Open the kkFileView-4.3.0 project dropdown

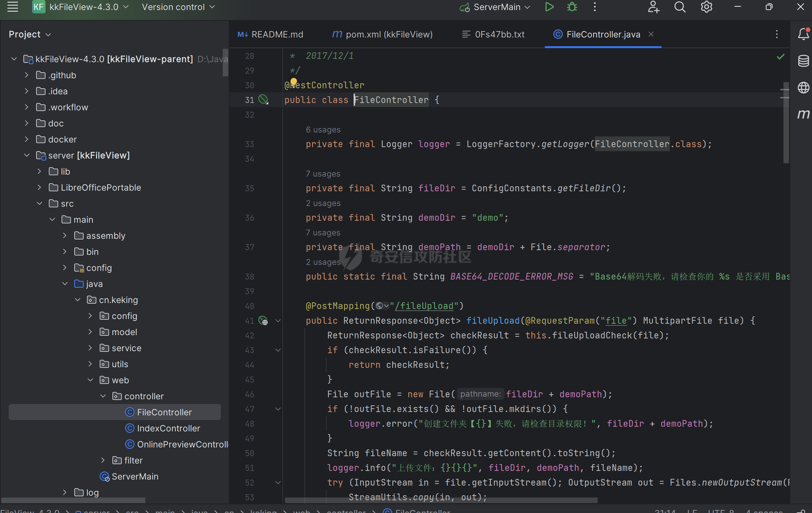click(x=89, y=7)
